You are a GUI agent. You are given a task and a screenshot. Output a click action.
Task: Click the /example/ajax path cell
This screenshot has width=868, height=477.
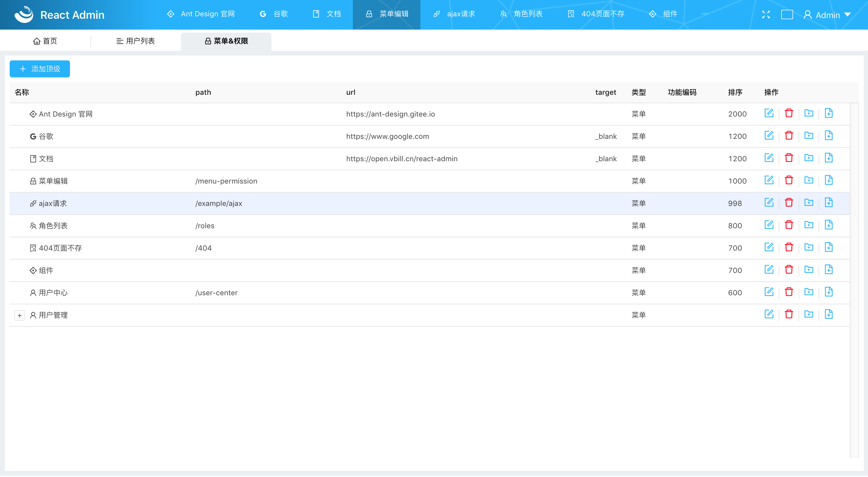[219, 203]
